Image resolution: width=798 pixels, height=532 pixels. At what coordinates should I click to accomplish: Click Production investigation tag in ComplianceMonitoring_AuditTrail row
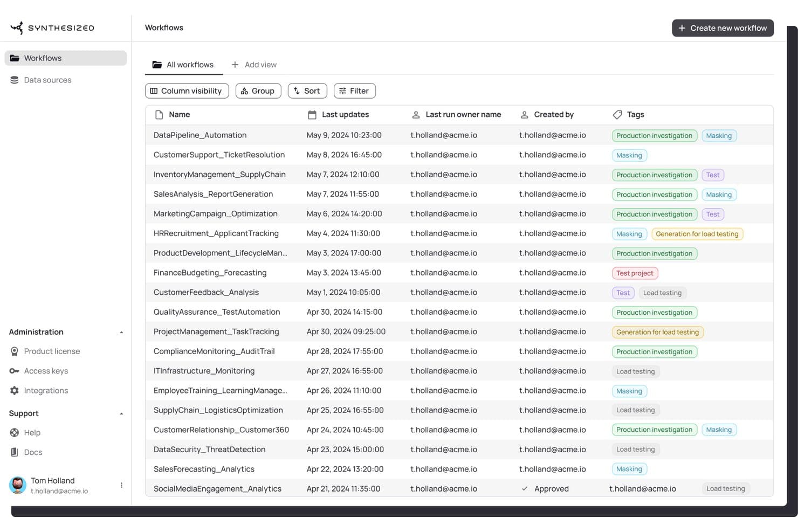[654, 352]
